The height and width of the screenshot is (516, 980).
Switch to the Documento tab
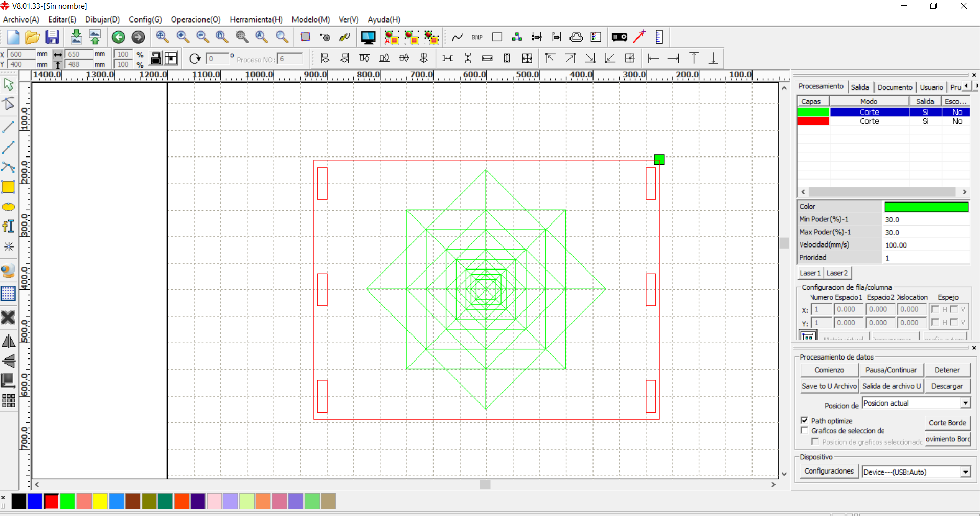point(895,87)
